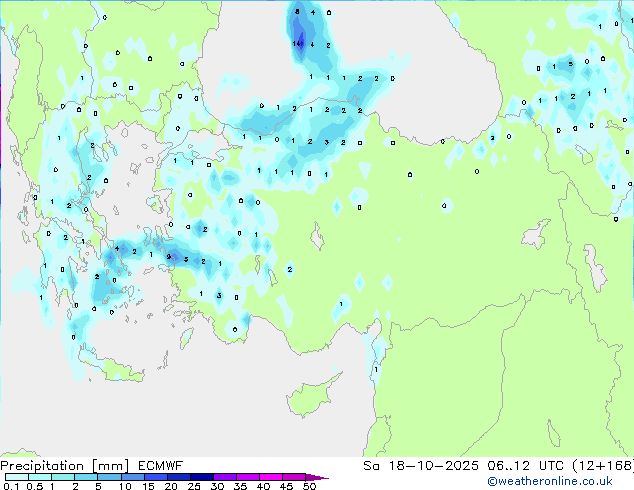Pick the 45–50 mm legend color box
The width and height of the screenshot is (634, 490).
[294, 477]
